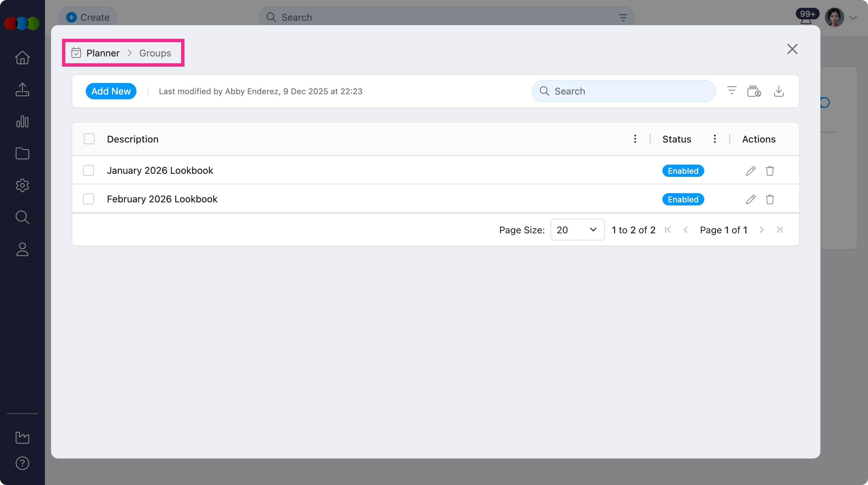868x485 pixels.
Task: Delete the January 2026 Lookbook group
Action: click(770, 171)
